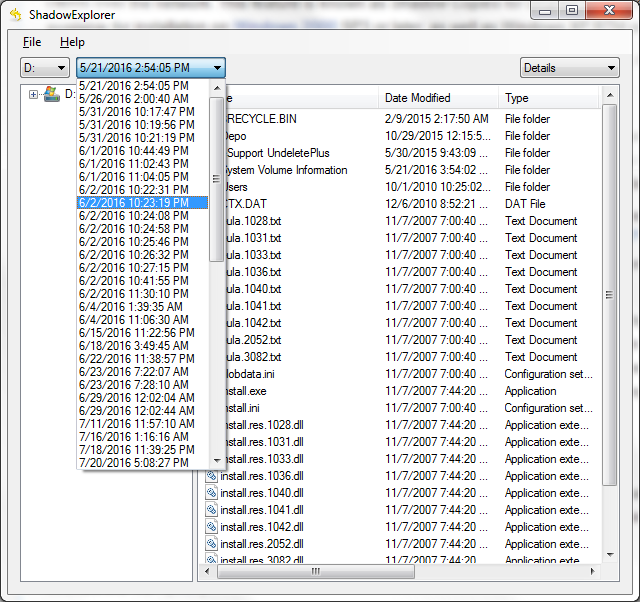This screenshot has height=602, width=640.
Task: Click file list vertical scroll up arrow
Action: coord(610,95)
